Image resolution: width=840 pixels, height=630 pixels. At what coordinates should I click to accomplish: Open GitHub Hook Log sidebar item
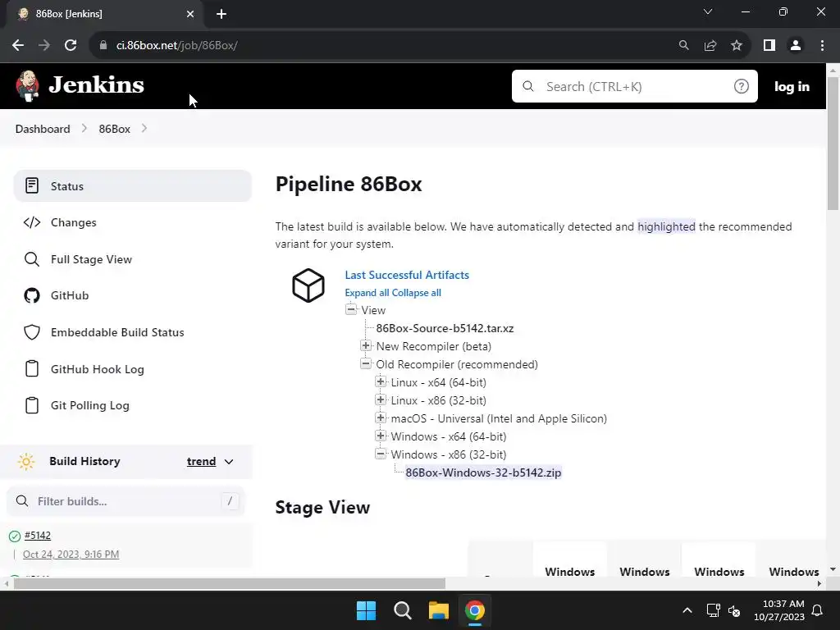click(x=132, y=368)
